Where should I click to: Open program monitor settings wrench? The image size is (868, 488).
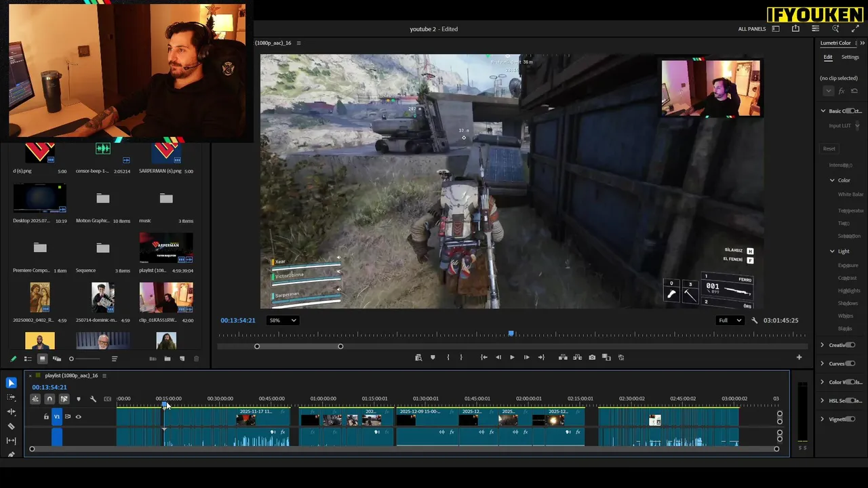click(x=754, y=321)
